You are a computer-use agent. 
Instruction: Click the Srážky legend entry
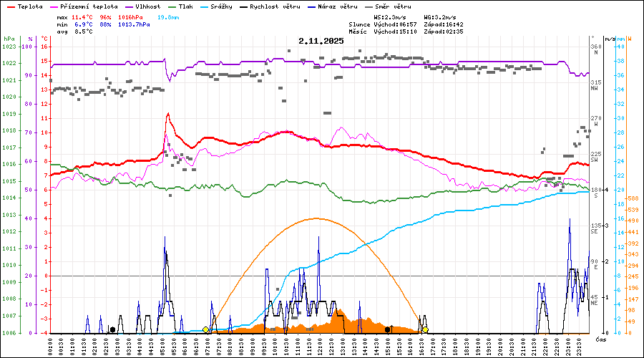pyautogui.click(x=220, y=6)
